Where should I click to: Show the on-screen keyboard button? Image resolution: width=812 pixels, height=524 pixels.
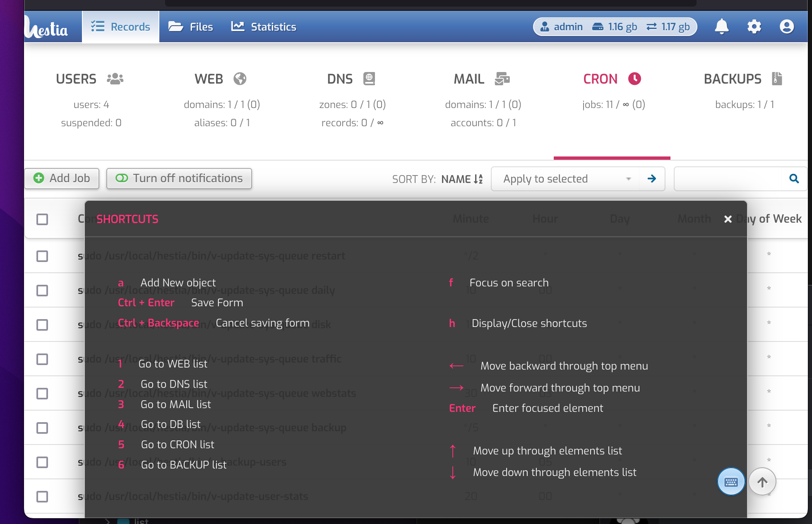731,481
